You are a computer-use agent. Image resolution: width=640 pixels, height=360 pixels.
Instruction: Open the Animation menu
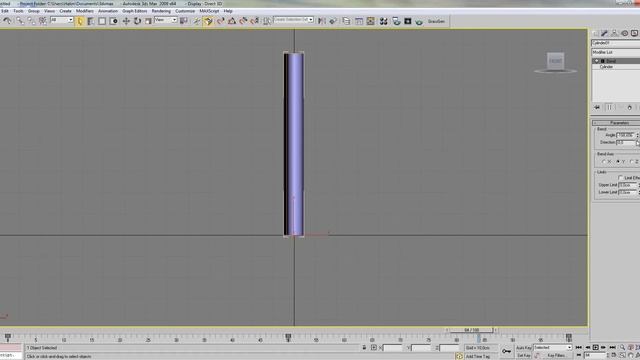[x=108, y=11]
